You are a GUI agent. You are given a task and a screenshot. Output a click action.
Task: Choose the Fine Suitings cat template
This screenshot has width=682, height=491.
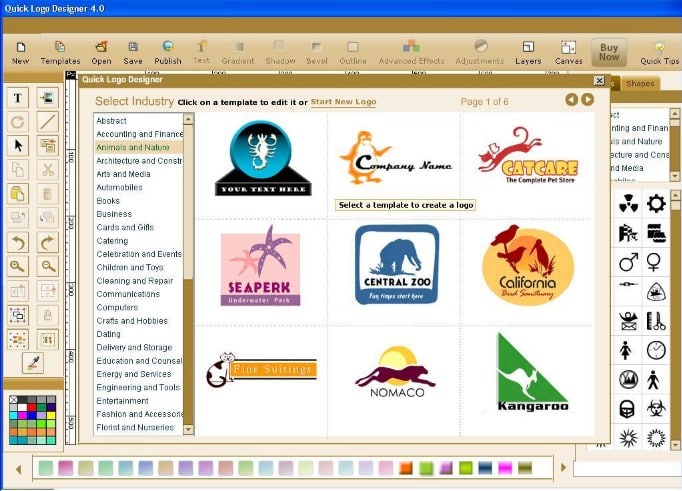pos(261,370)
